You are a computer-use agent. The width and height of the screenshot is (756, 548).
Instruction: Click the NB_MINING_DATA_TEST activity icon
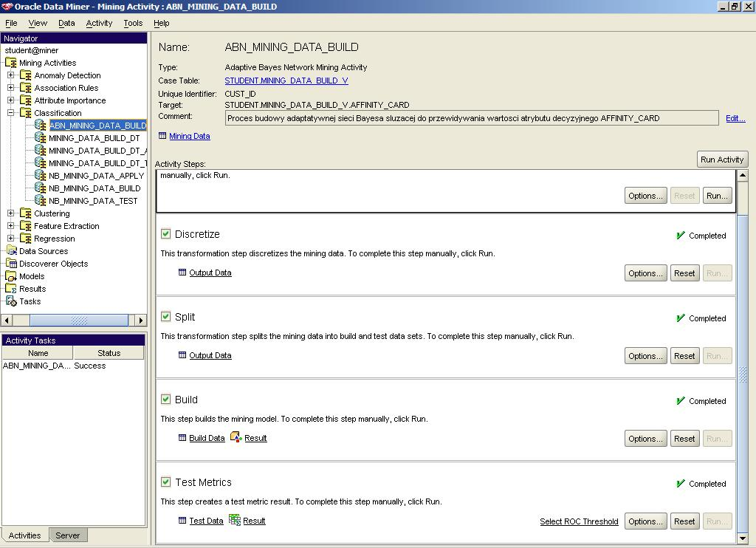click(41, 201)
